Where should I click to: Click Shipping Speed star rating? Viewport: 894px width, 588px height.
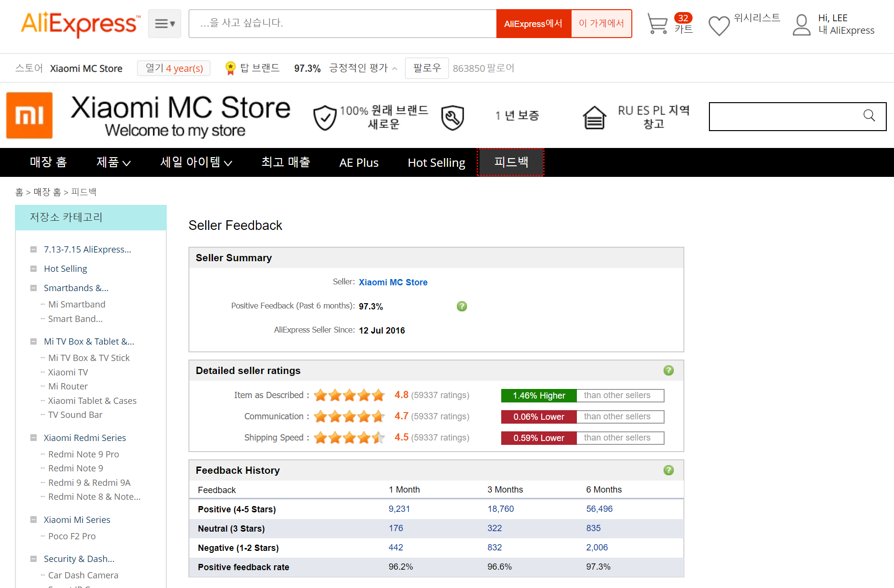tap(349, 438)
